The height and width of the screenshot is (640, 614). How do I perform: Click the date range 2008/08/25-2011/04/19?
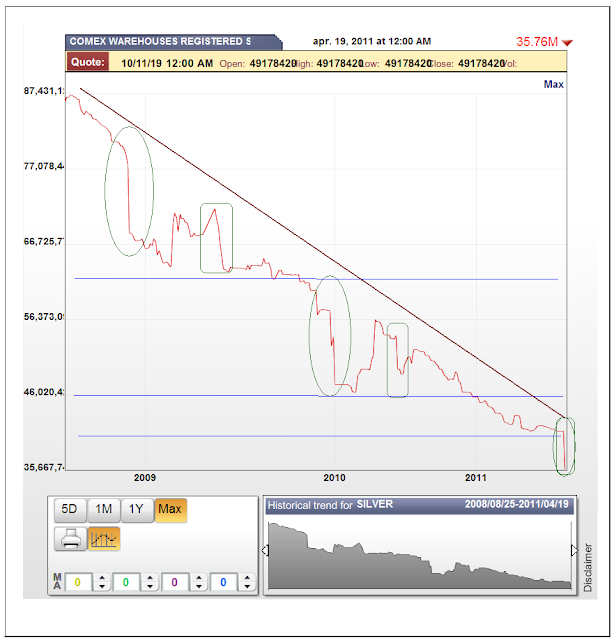click(516, 504)
